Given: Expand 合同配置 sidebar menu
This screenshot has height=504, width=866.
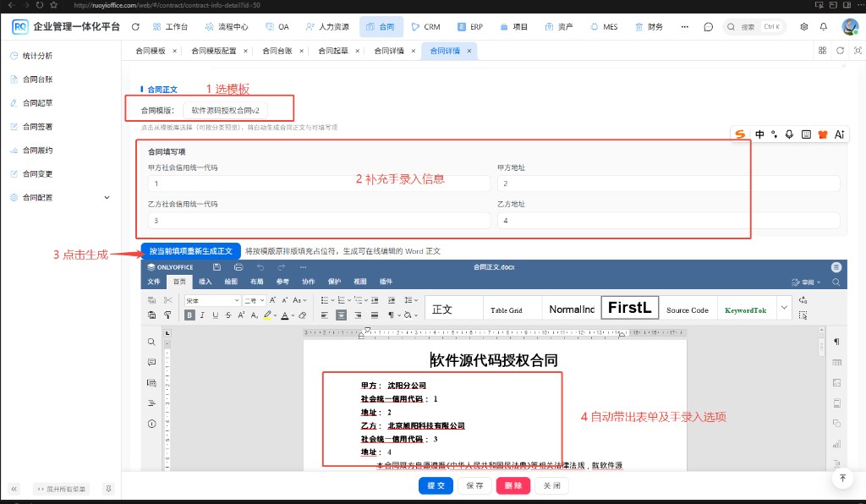Looking at the screenshot, I should (x=60, y=197).
